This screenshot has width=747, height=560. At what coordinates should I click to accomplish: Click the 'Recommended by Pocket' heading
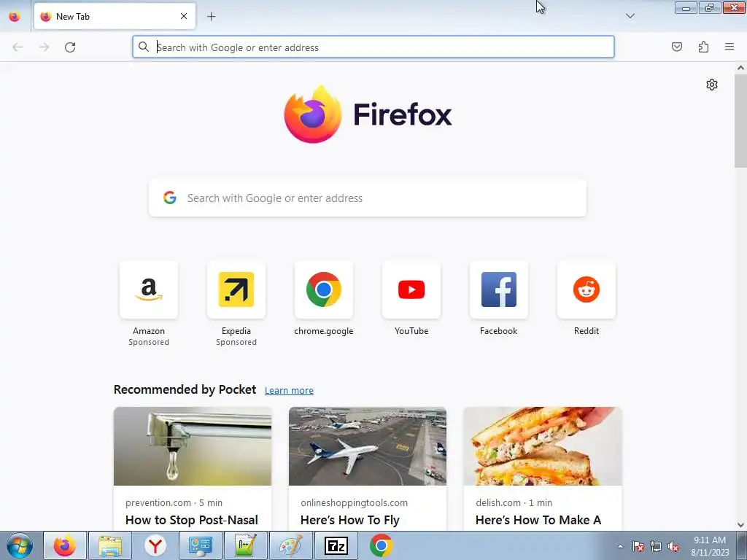[x=185, y=389]
